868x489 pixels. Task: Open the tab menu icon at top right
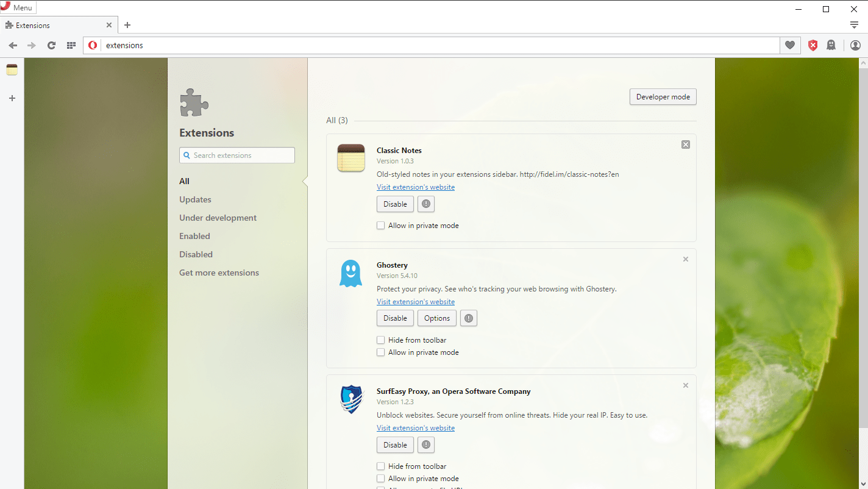click(x=855, y=25)
